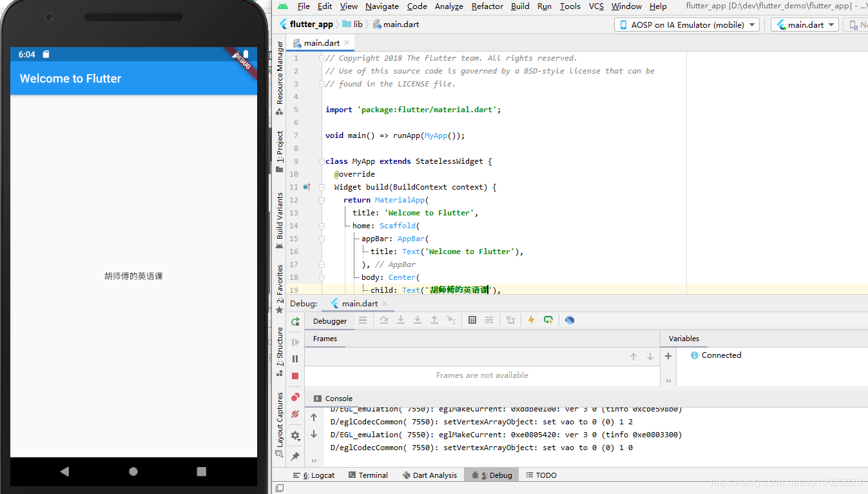Tap the emulator Back navigation button
868x494 pixels.
(64, 471)
